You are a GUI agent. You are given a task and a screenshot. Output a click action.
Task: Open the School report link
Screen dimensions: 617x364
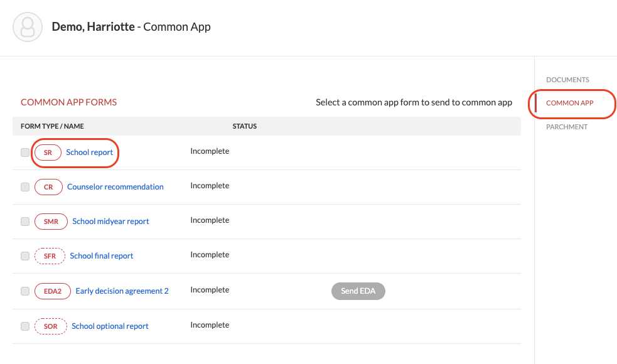click(89, 153)
